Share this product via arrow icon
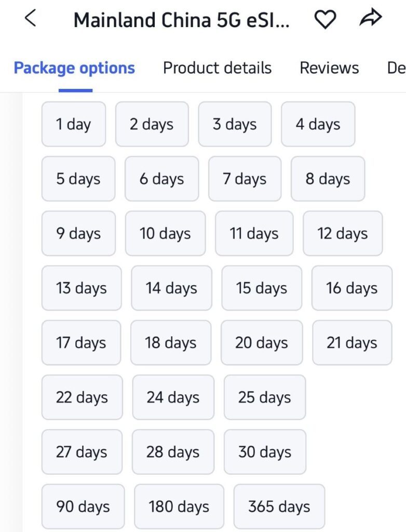This screenshot has width=406, height=532. click(370, 18)
